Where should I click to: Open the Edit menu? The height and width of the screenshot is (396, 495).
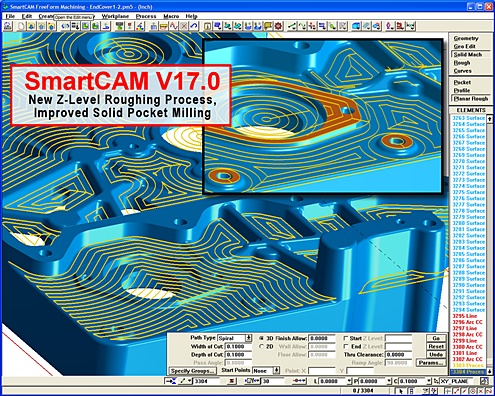point(27,16)
